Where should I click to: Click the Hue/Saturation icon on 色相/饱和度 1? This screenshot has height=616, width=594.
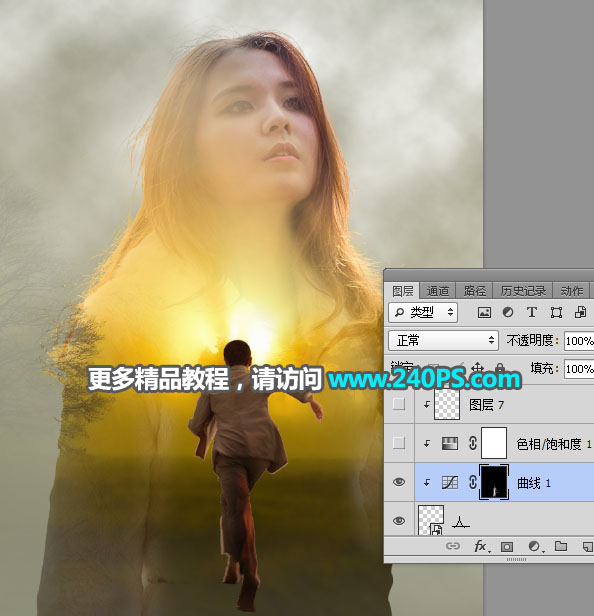tap(450, 444)
